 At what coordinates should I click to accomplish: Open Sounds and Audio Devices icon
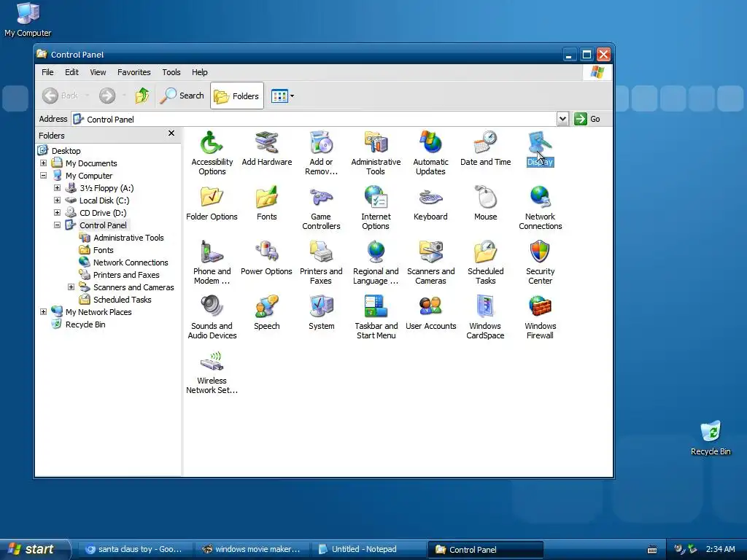coord(212,318)
